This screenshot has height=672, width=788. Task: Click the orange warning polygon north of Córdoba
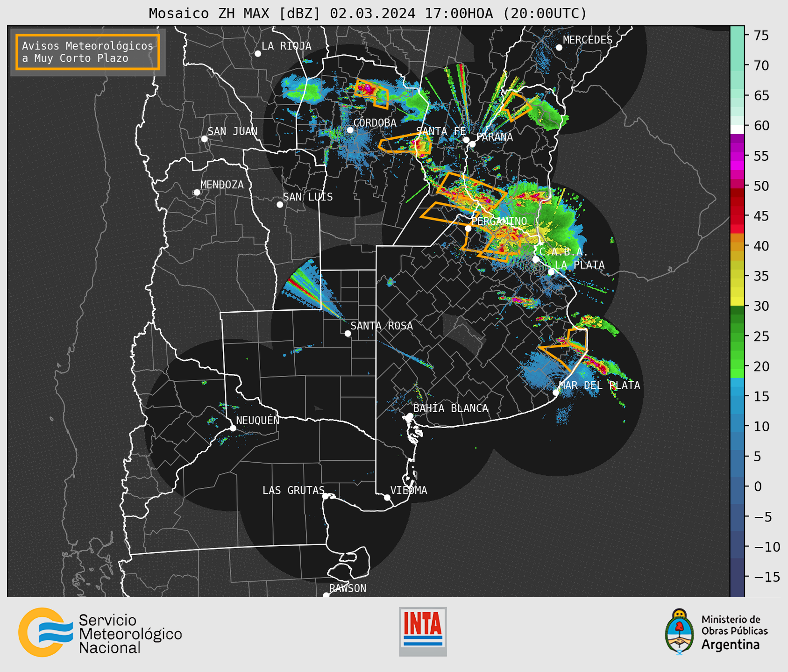pos(372,93)
